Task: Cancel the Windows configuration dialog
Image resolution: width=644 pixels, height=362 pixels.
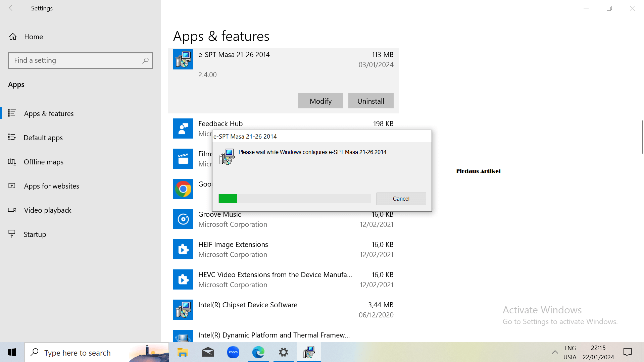Action: point(401,199)
